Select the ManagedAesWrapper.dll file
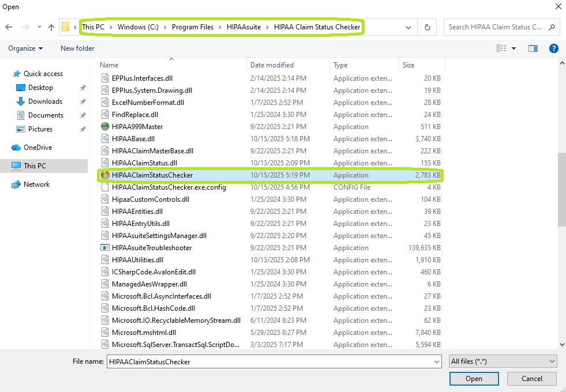 tap(149, 284)
